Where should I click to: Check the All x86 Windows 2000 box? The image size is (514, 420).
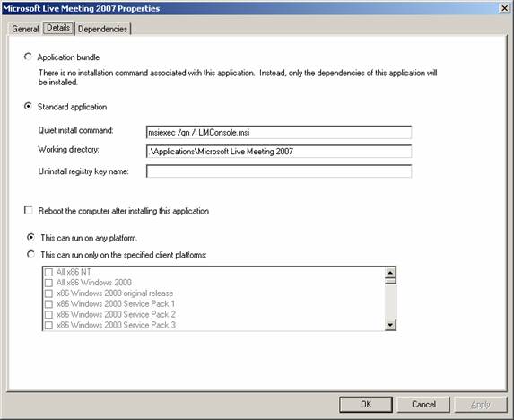point(48,283)
